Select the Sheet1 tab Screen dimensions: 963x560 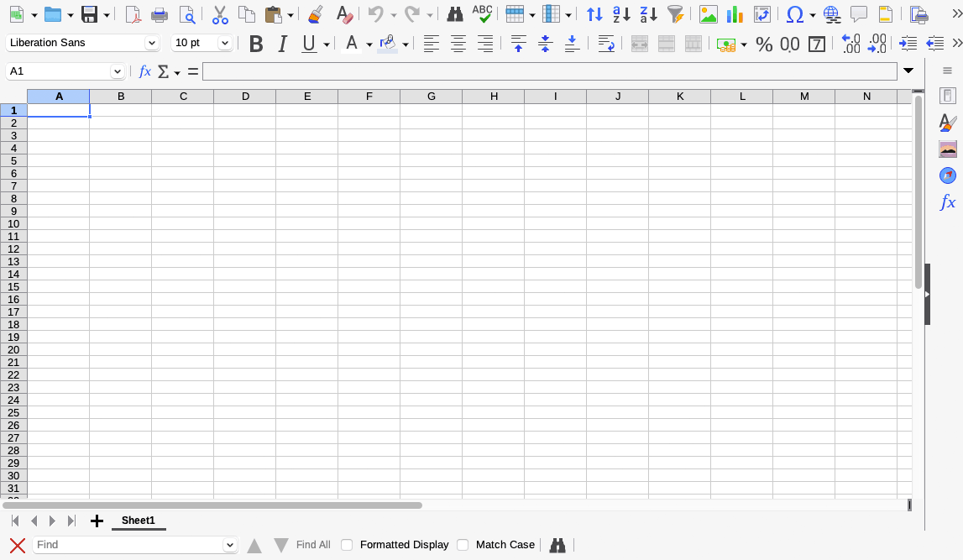(x=139, y=521)
